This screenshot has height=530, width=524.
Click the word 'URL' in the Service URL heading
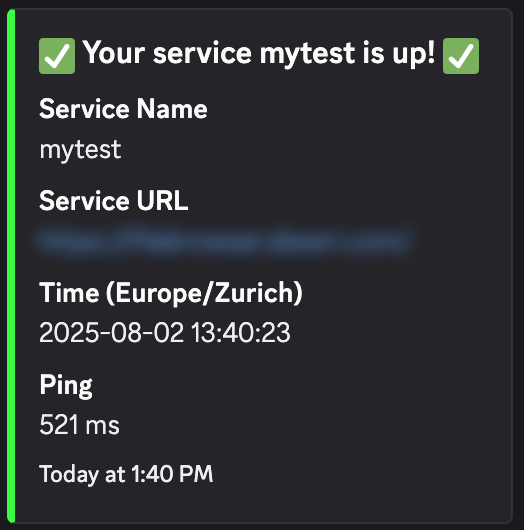[x=162, y=201]
